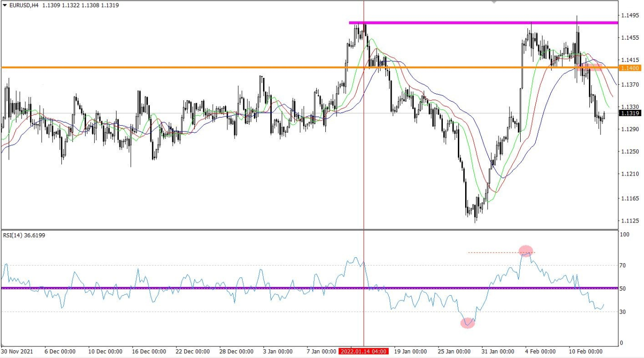Click the 10 Dec 00:00 date label
Screen dimensions: 644x358
point(105,352)
